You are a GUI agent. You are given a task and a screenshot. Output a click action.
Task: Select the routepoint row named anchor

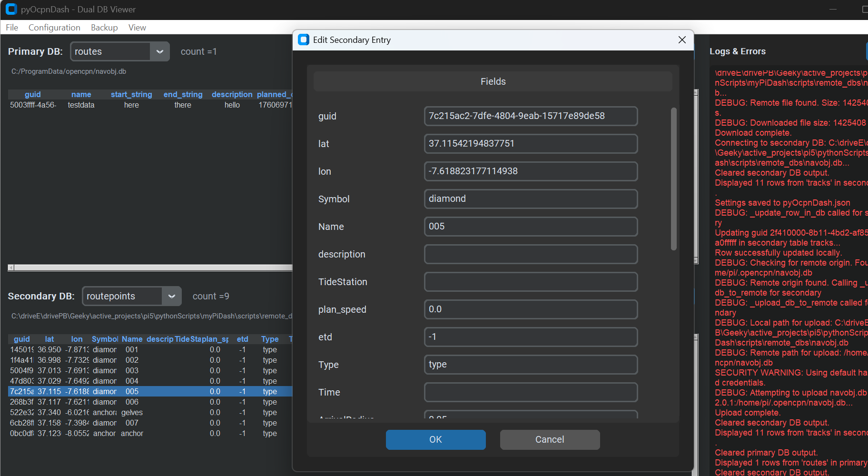point(150,433)
